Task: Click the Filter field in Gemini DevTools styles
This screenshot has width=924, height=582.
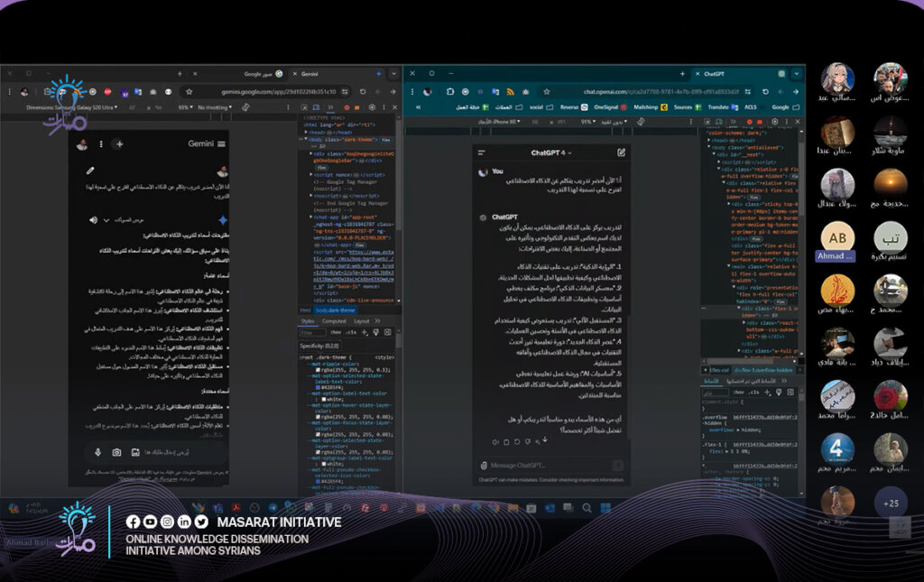Action: click(312, 333)
